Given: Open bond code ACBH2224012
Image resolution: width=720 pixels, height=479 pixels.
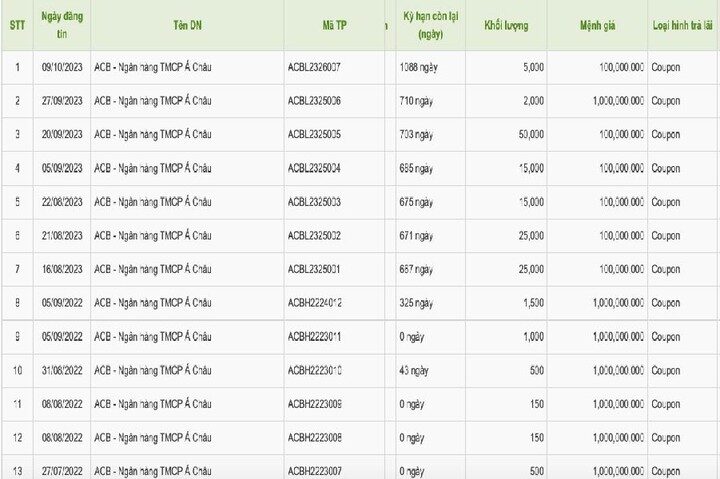Looking at the screenshot, I should click(x=315, y=303).
